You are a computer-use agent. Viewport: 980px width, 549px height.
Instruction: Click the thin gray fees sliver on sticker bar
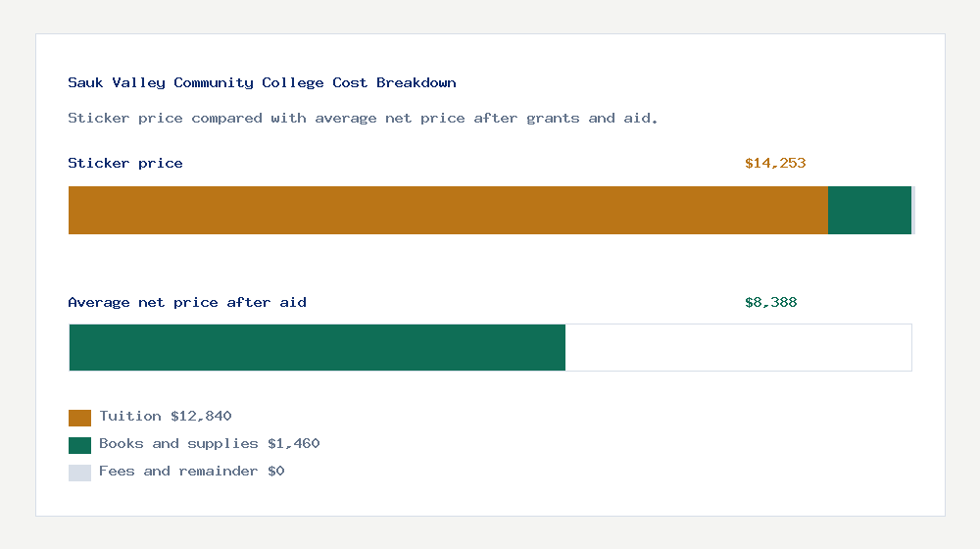913,210
